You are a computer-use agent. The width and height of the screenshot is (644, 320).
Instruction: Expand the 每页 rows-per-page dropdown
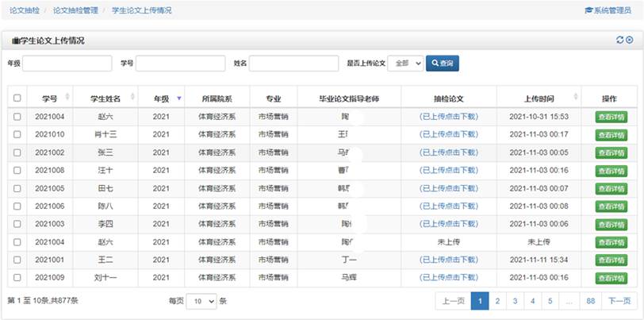point(201,301)
